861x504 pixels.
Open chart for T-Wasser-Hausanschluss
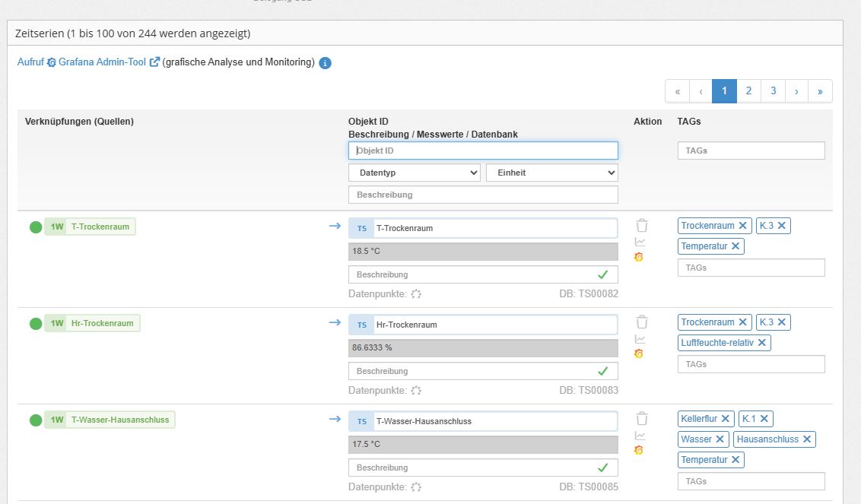coord(640,436)
